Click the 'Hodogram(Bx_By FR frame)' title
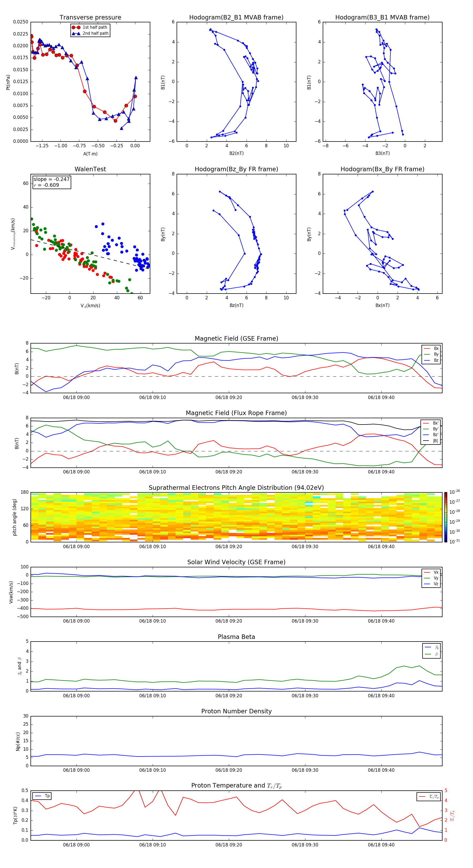The height and width of the screenshot is (868, 473). pyautogui.click(x=382, y=169)
